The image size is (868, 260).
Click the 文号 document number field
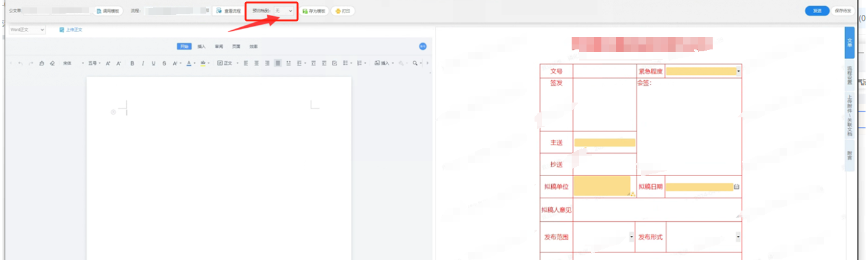pyautogui.click(x=604, y=72)
